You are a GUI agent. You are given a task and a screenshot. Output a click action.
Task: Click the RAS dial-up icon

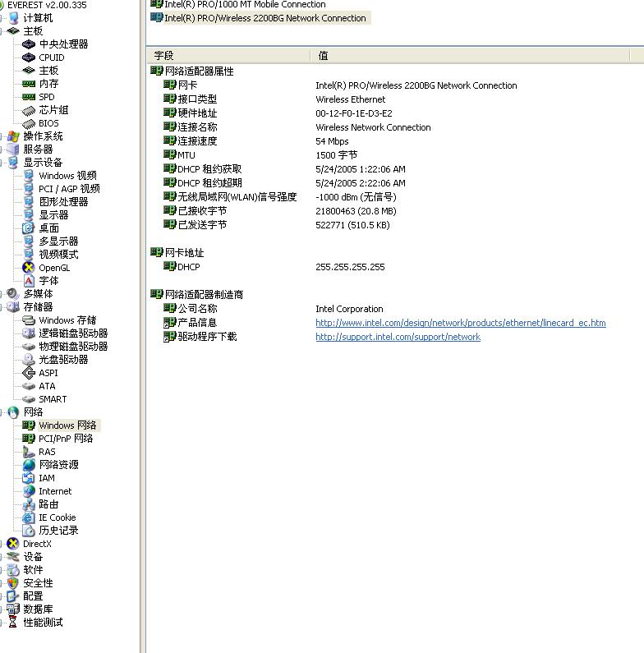[x=28, y=452]
